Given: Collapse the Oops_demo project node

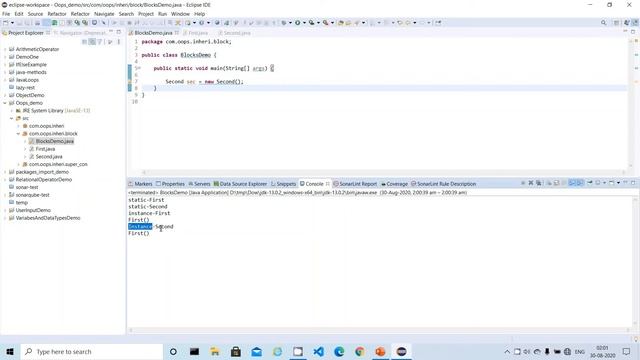Looking at the screenshot, I should 5,103.
